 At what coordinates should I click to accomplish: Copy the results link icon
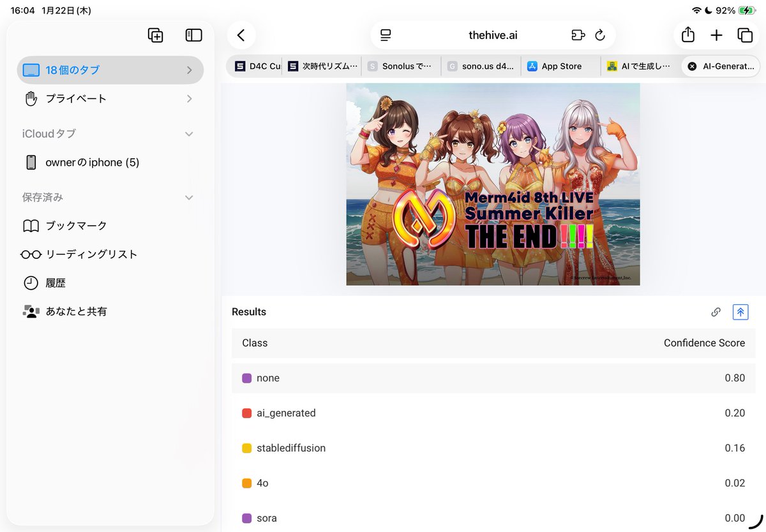coord(716,312)
